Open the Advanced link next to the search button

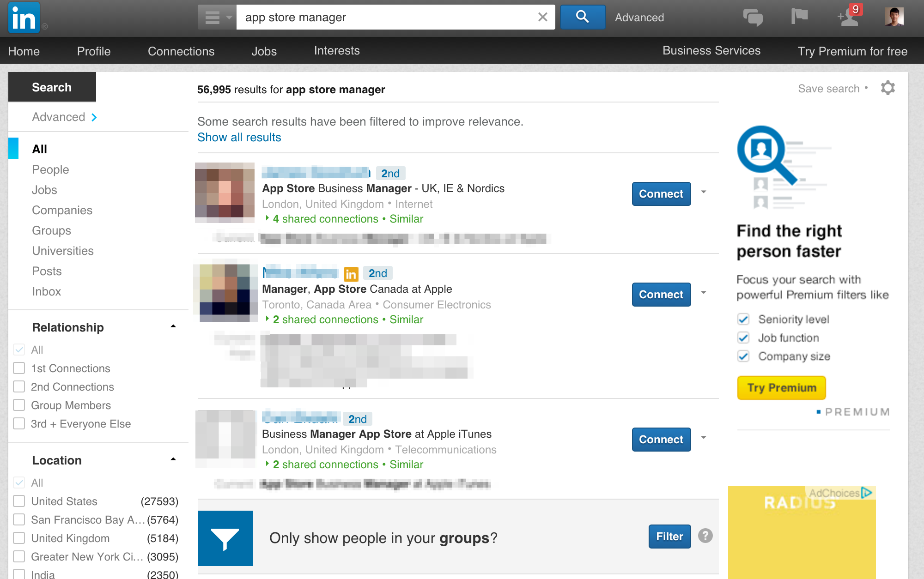pos(639,18)
